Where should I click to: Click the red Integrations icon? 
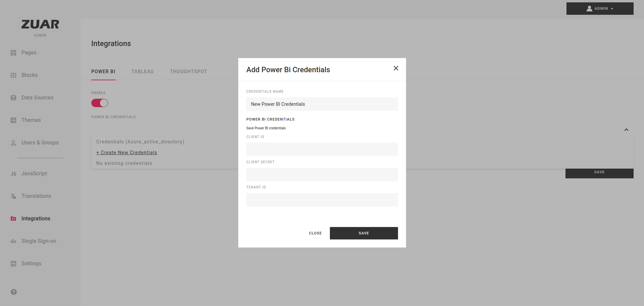tap(13, 219)
